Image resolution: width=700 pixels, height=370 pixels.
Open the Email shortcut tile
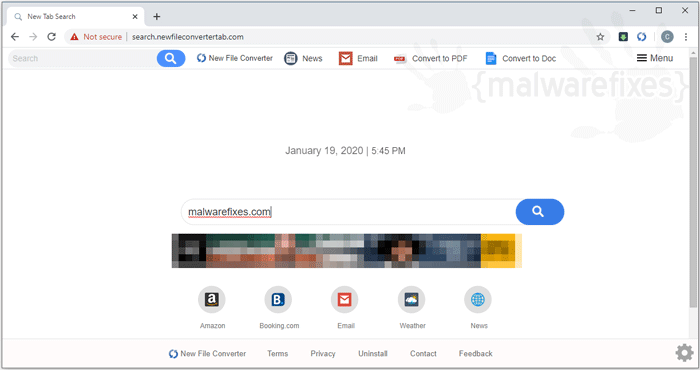click(345, 299)
